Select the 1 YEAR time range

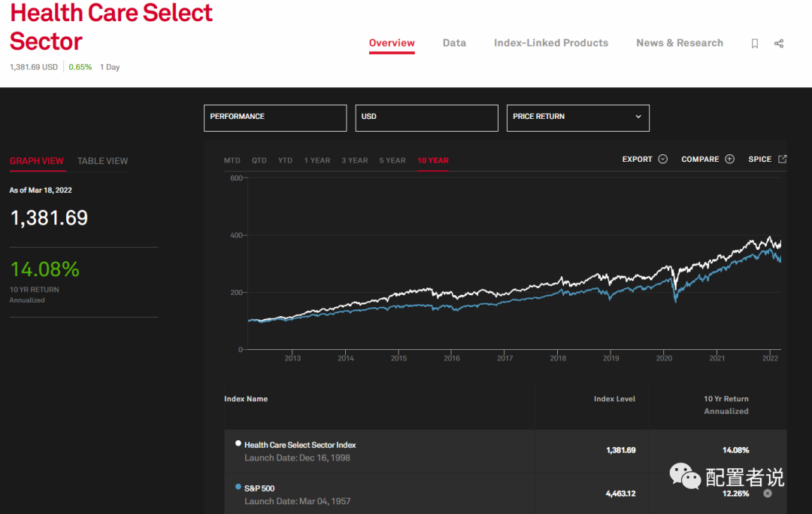tap(317, 160)
